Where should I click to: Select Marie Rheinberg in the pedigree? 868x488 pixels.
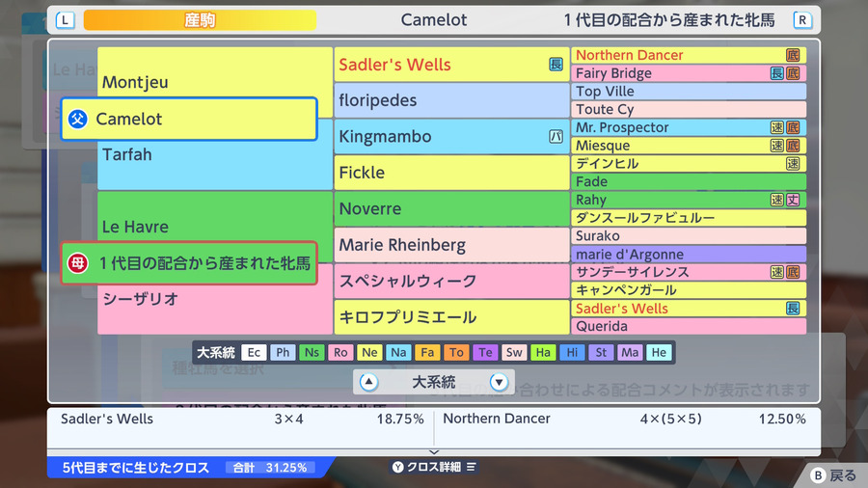(x=451, y=245)
